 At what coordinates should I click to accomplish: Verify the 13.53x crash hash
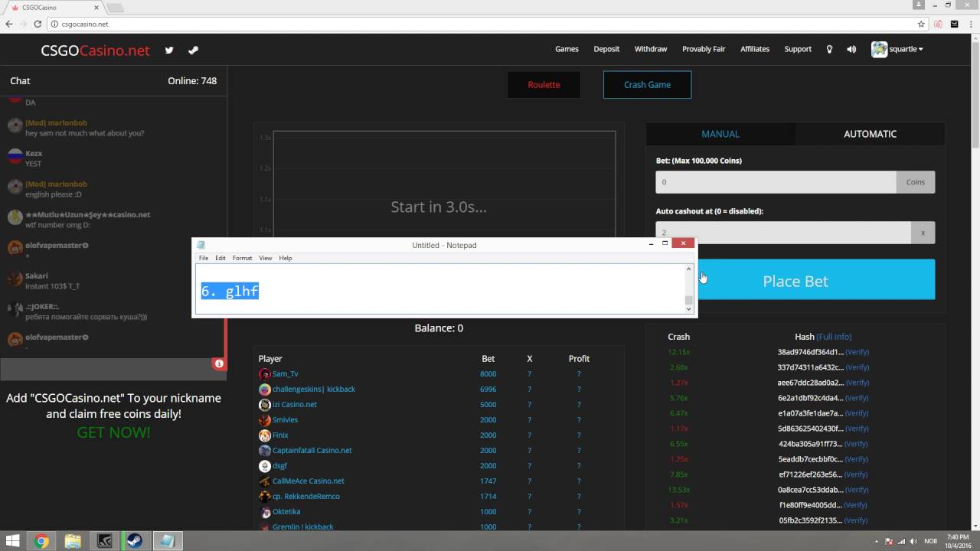(857, 490)
